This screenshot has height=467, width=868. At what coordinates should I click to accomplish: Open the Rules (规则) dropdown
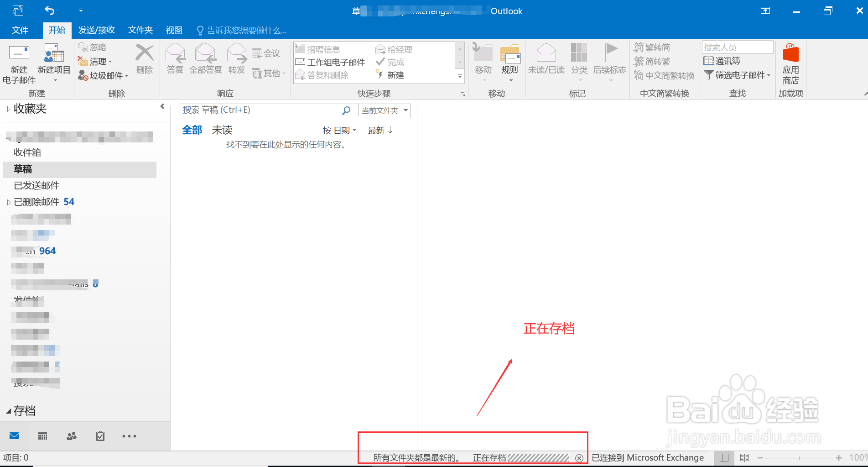510,63
